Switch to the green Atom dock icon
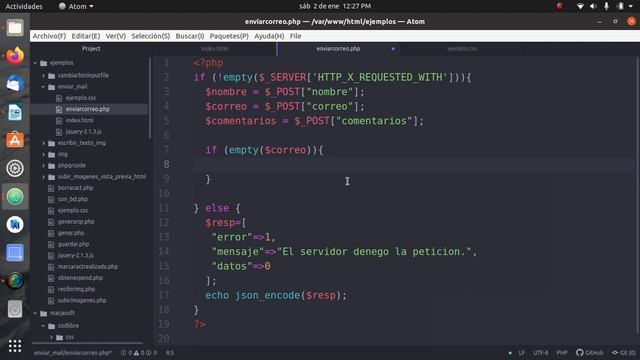The height and width of the screenshot is (360, 640). pyautogui.click(x=15, y=196)
